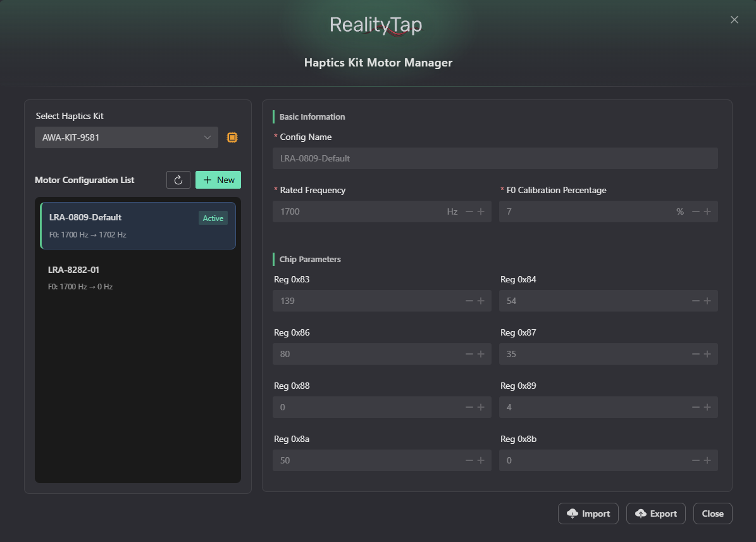This screenshot has height=542, width=756.
Task: Decrement Reg 0x84 value
Action: point(696,301)
